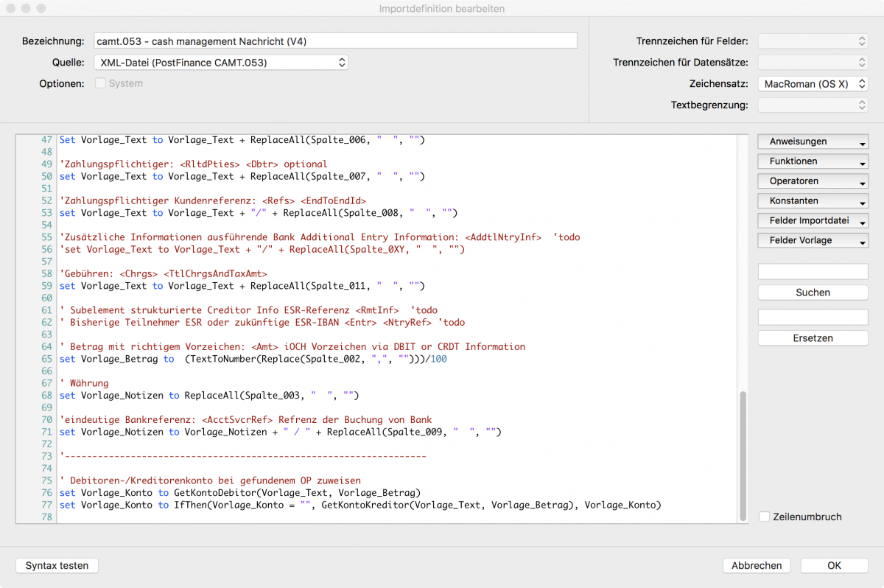The width and height of the screenshot is (884, 588).
Task: Enable the Zeilenumbruch checkbox
Action: coord(765,517)
